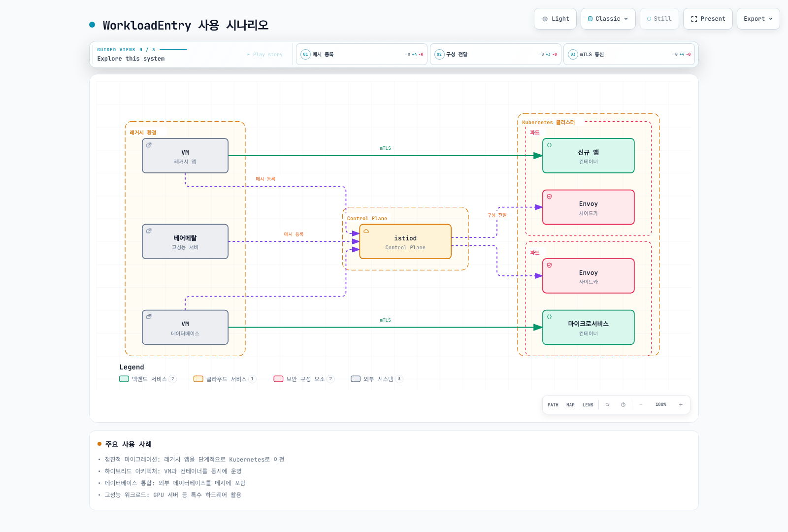Open the Export menu
The image size is (788, 532).
tap(758, 19)
